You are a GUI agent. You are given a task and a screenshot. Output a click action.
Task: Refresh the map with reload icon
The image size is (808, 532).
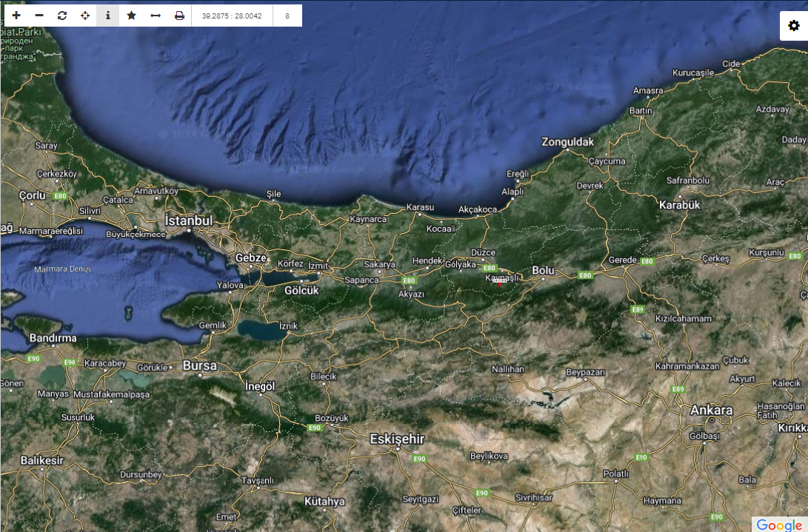62,16
